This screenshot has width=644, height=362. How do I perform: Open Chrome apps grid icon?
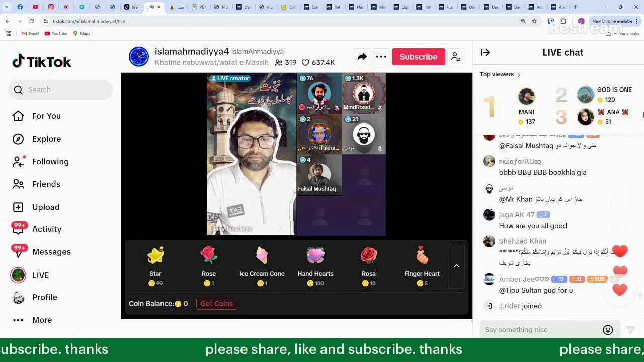point(9,33)
